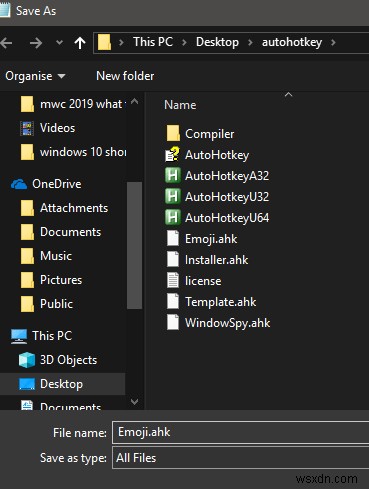Select the AutoHotkeyU32 file name
The height and width of the screenshot is (489, 369).
[x=227, y=197]
